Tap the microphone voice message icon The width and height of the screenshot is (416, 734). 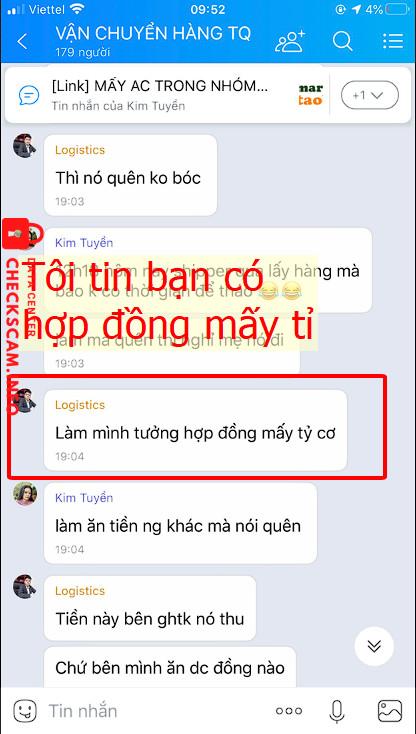coord(336,711)
